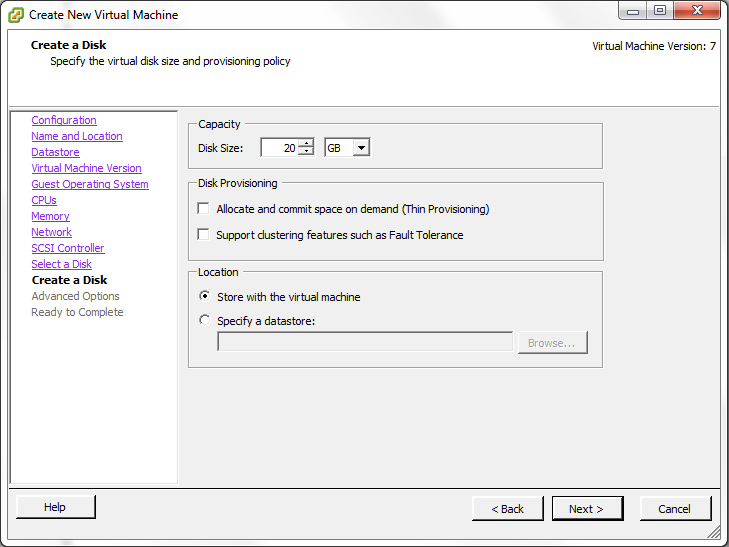
Task: Jump to the Datastore step
Action: (55, 152)
